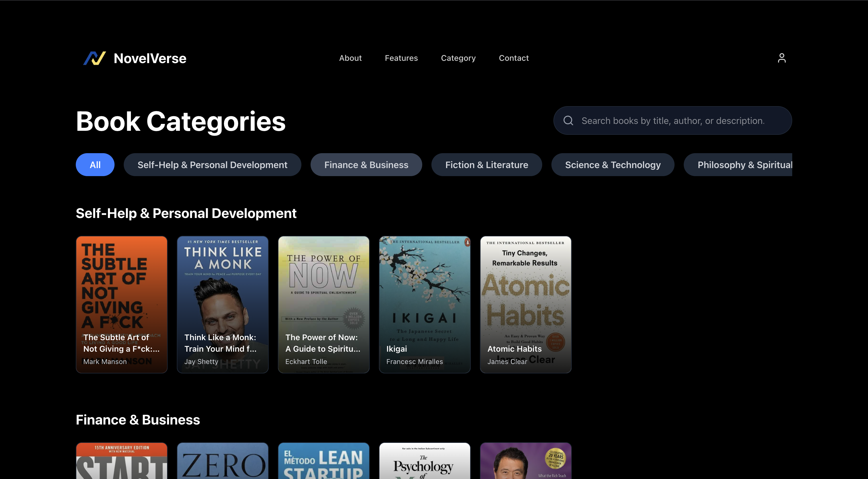Choose Science & Technology filter

(612, 165)
